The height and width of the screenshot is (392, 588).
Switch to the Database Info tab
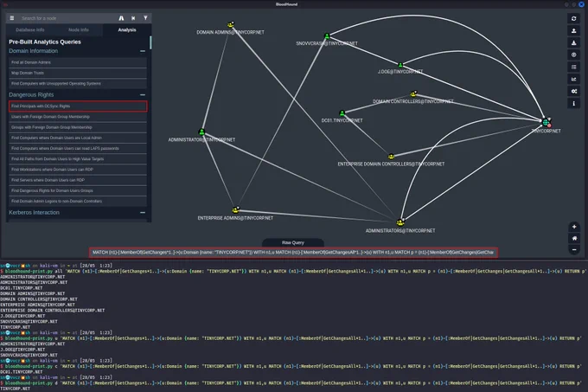point(30,29)
